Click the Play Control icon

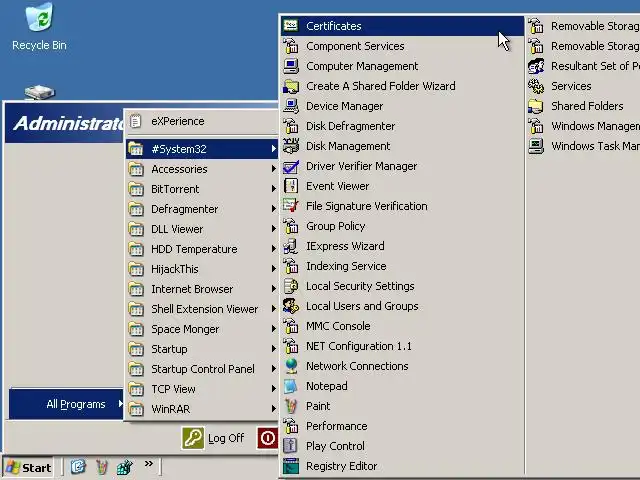tap(291, 446)
